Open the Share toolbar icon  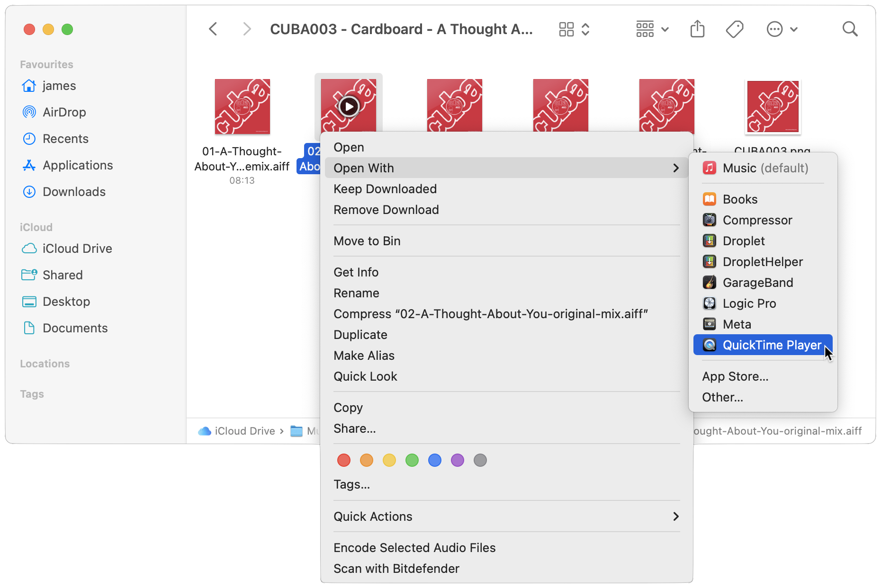coord(697,29)
